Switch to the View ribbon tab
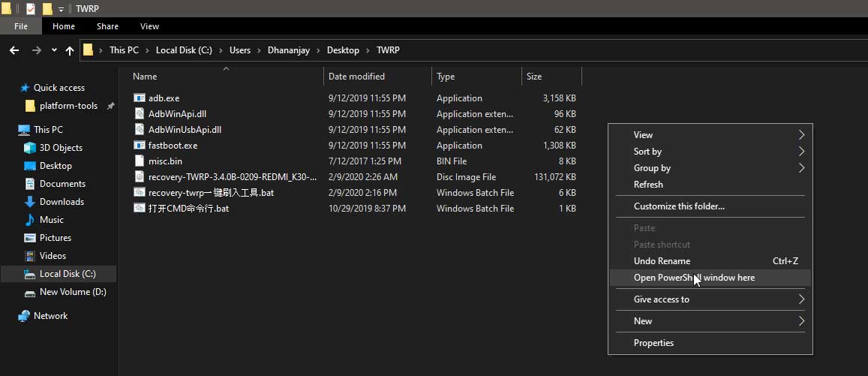The width and height of the screenshot is (868, 376). tap(149, 26)
